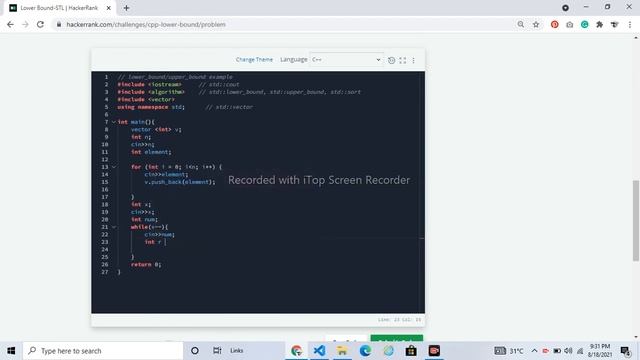View site info via padlock icon
640x360 pixels.
point(59,24)
